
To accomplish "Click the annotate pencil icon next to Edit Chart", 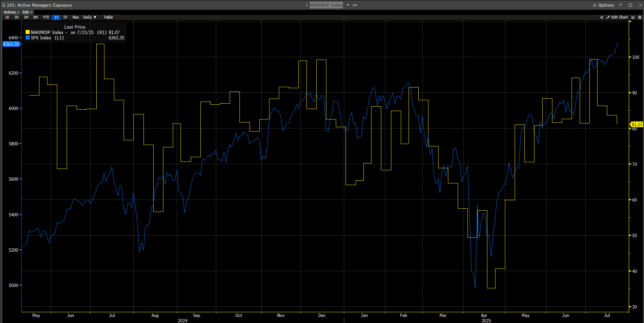I will [633, 17].
